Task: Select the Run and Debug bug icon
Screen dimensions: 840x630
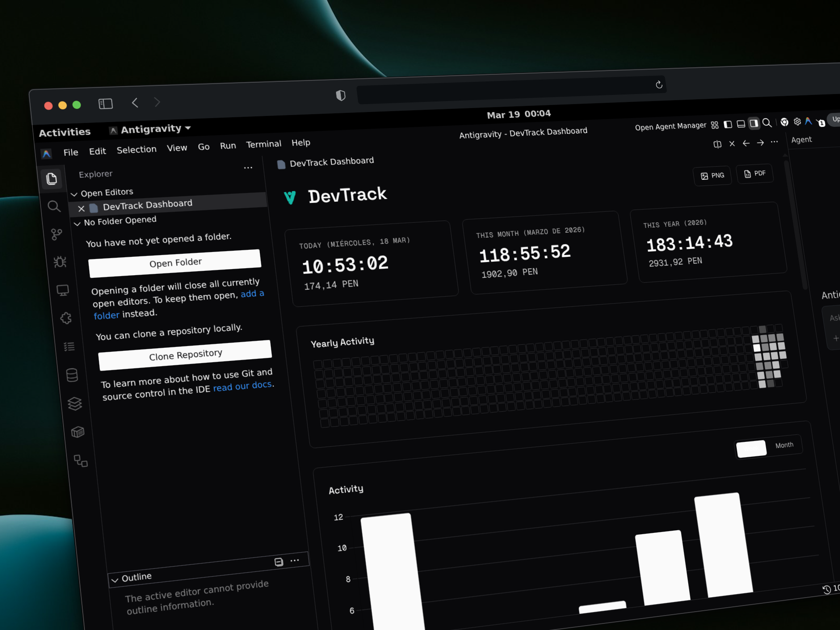Action: [x=60, y=262]
